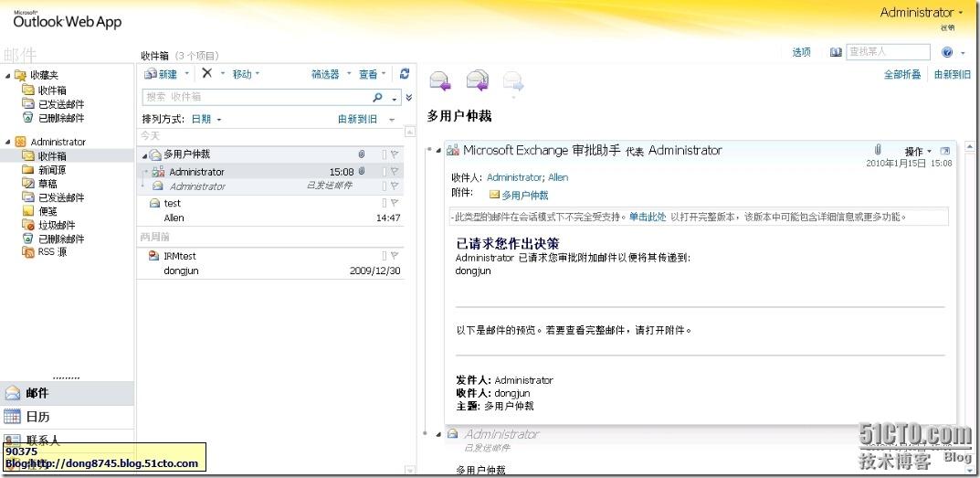Click the 新闻源 folder icon
The image size is (980, 478).
27,170
